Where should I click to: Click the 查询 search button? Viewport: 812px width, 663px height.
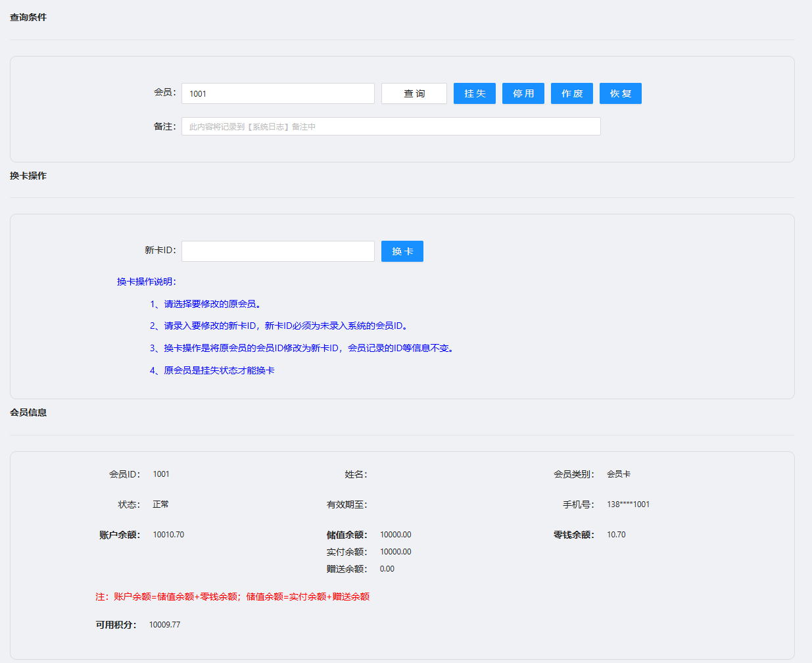click(x=414, y=93)
